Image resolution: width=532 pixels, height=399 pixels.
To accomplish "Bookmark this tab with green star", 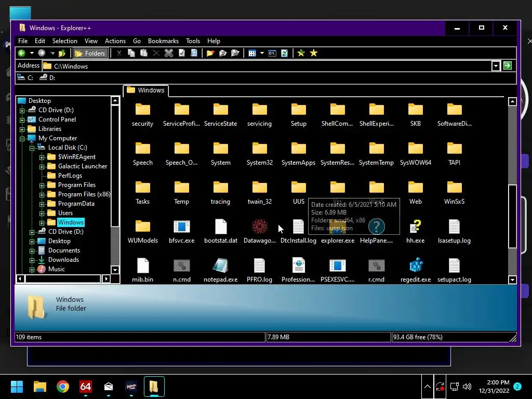I will [301, 54].
